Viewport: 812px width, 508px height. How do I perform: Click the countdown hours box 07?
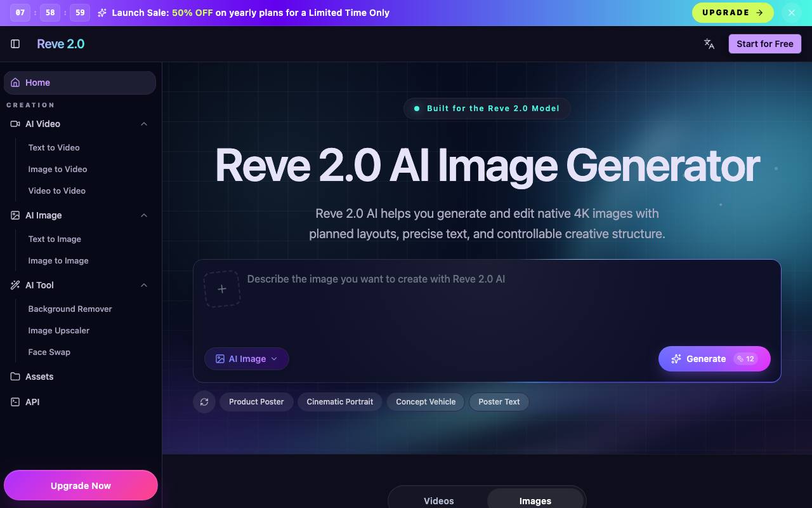pos(20,13)
